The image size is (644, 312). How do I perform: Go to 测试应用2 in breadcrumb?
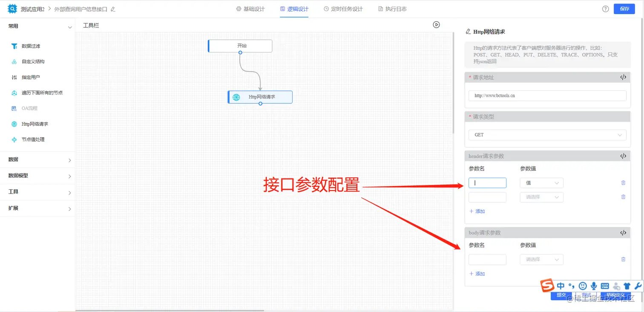(32, 9)
